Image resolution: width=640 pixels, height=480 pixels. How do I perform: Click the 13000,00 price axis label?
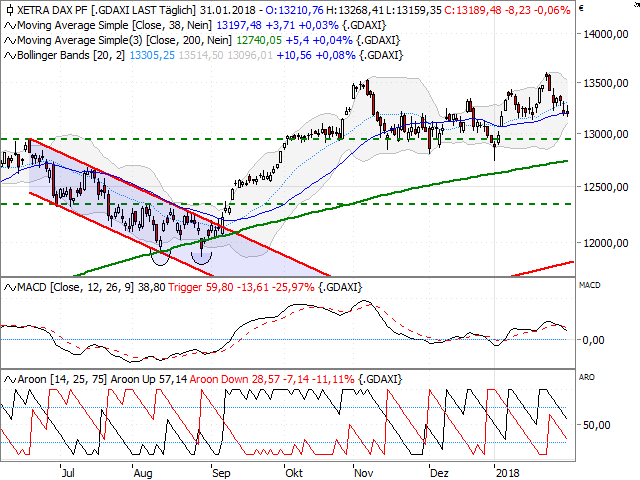coord(605,134)
